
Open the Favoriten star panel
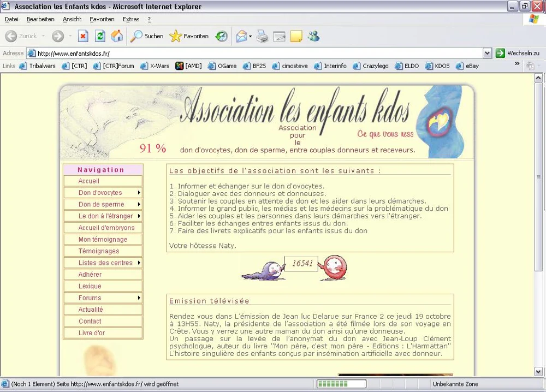tap(189, 36)
